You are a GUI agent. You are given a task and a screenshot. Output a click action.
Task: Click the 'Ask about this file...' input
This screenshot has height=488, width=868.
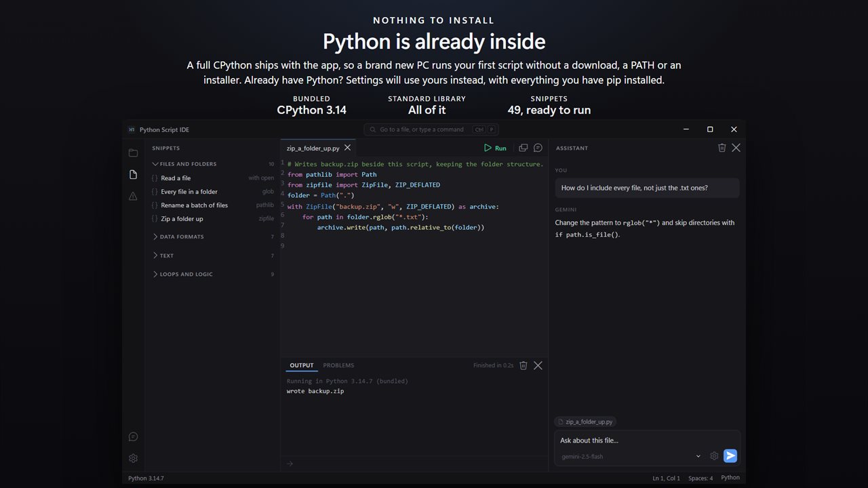tap(647, 441)
